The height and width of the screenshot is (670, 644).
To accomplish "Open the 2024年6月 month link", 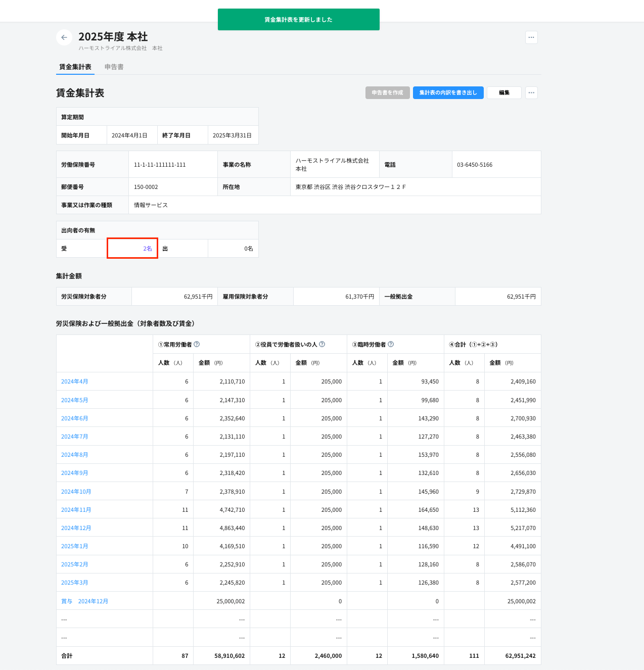I will [x=75, y=418].
